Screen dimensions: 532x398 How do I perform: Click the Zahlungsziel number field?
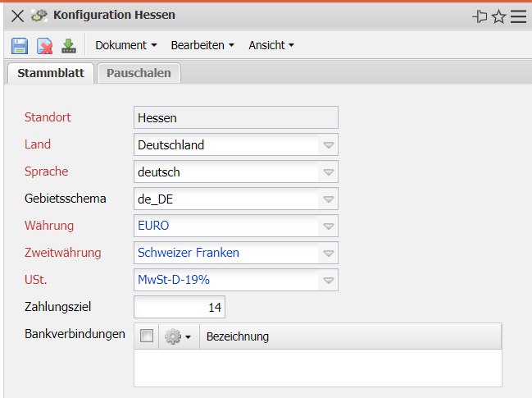pos(180,307)
